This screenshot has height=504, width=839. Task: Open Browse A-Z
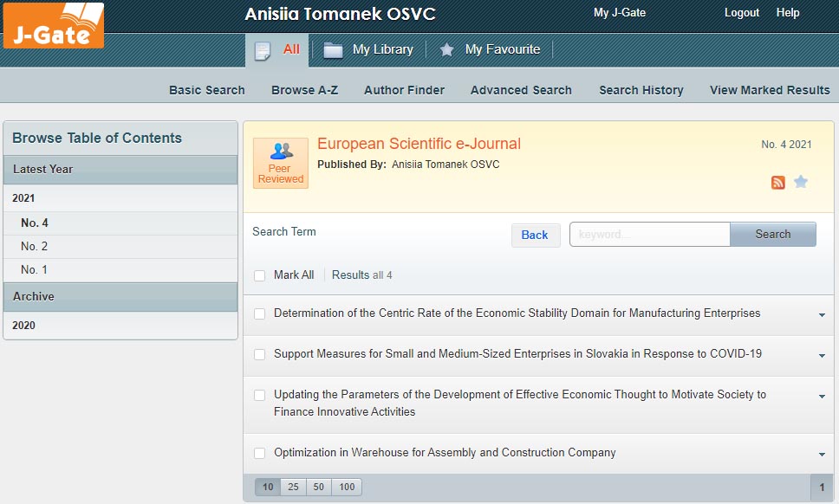click(x=304, y=90)
